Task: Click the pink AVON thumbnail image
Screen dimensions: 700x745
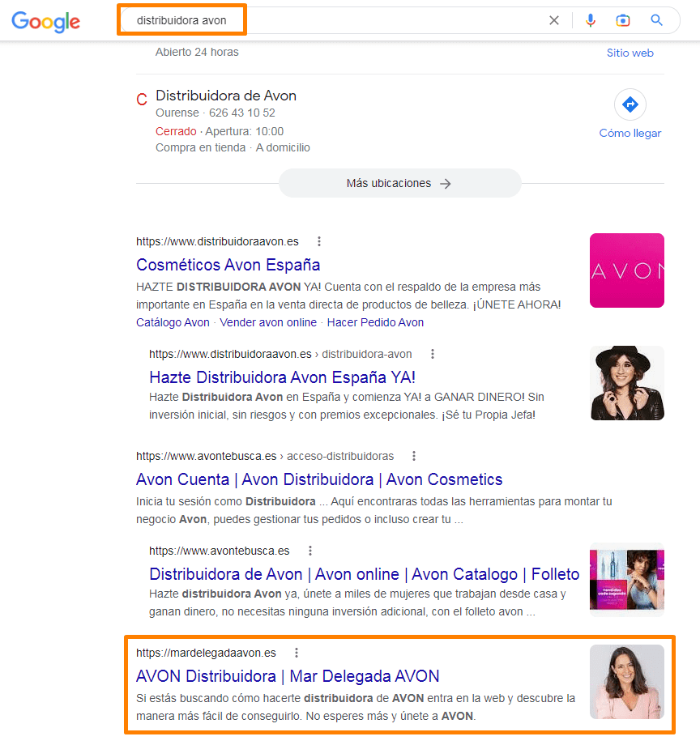Action: pyautogui.click(x=627, y=270)
